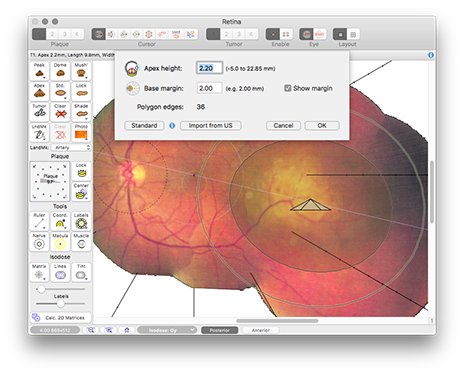Toggle the Show margin checkbox
Screen dimensions: 464x375
[x=287, y=88]
